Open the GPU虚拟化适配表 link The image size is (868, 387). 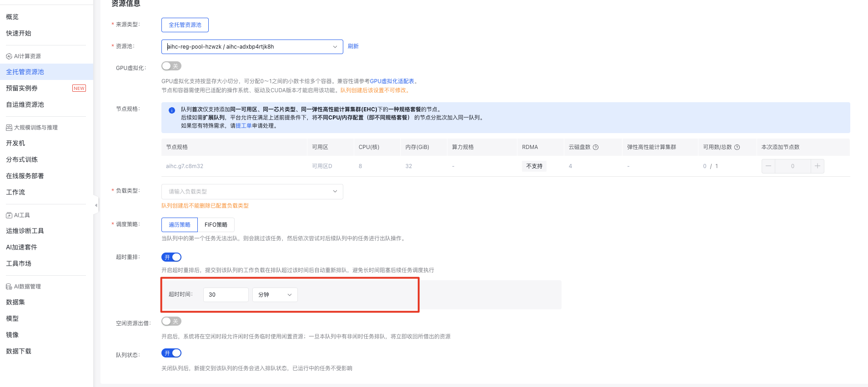[392, 81]
